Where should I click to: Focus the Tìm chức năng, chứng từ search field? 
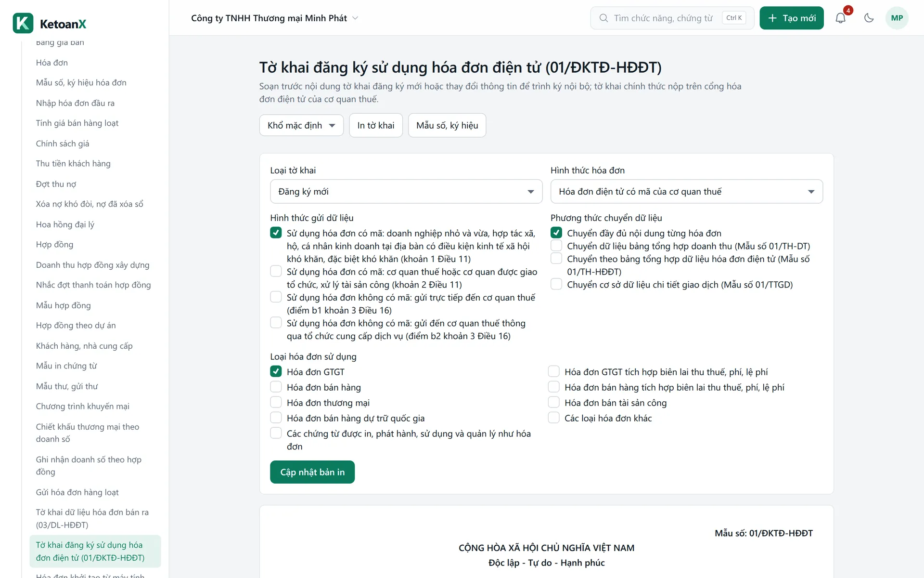672,18
